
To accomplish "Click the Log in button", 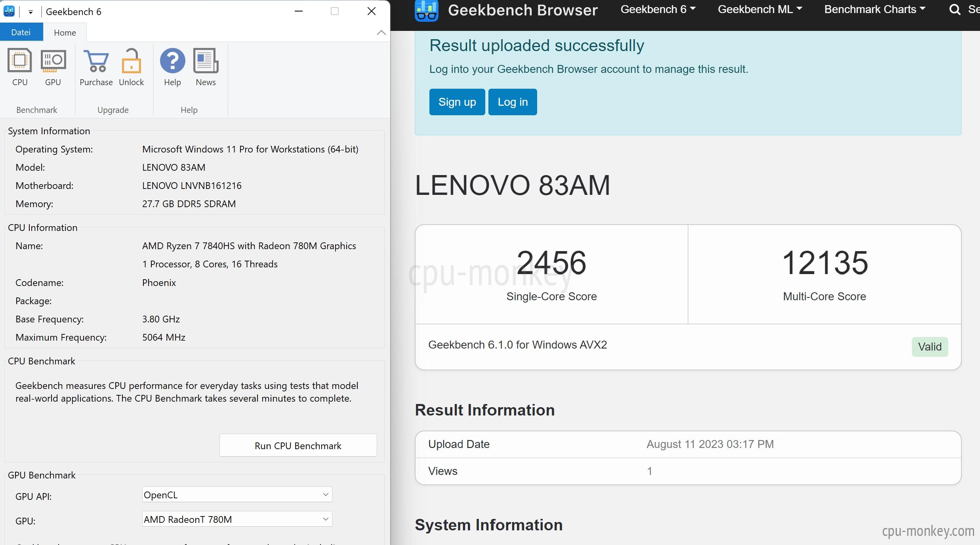I will [x=513, y=102].
